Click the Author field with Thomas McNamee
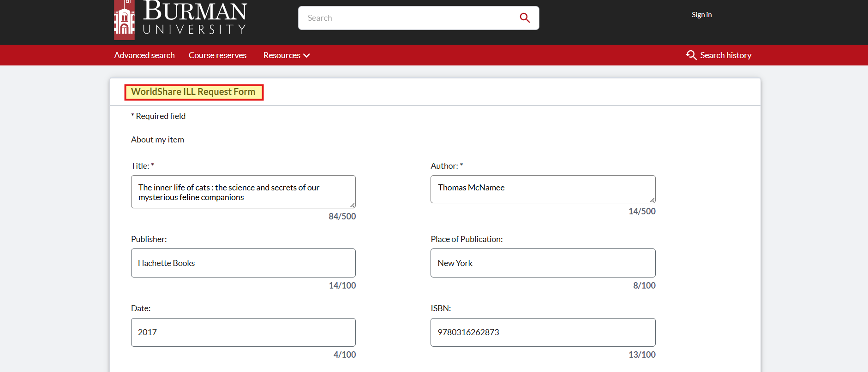The height and width of the screenshot is (372, 868). (540, 189)
